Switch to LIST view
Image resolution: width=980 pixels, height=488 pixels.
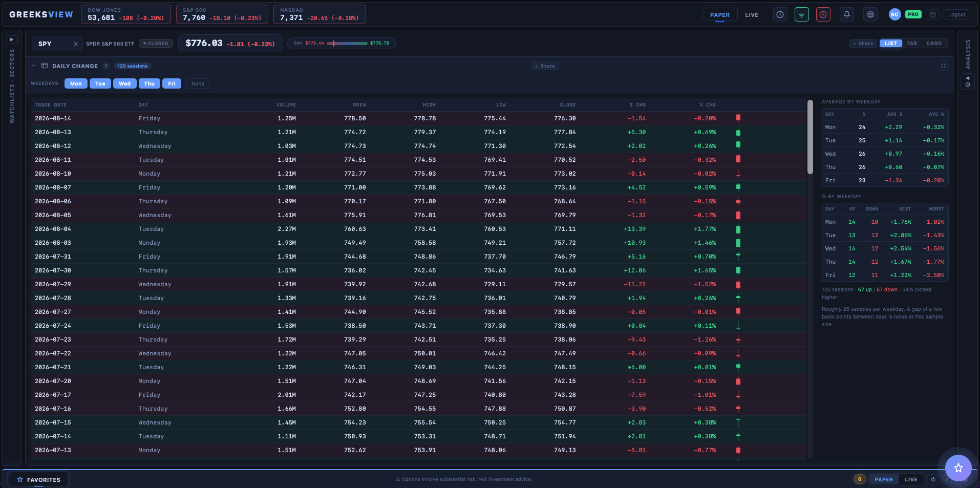(891, 44)
